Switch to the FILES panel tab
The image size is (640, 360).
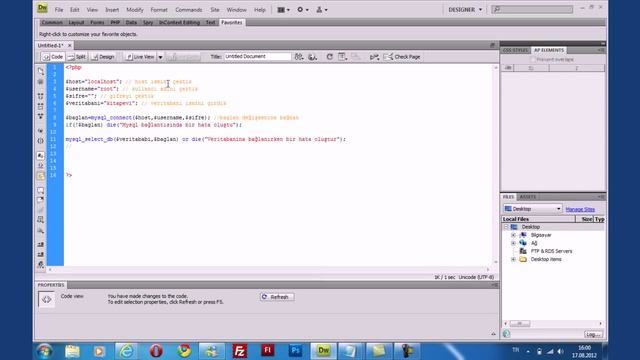508,197
